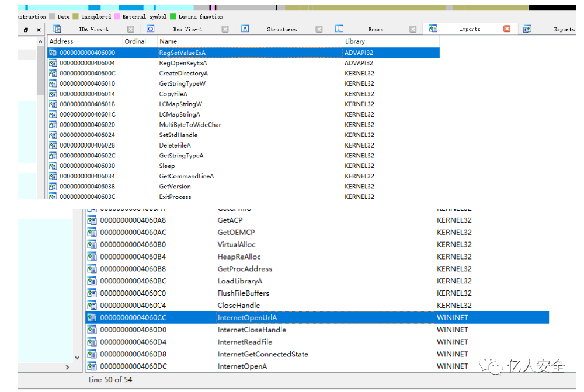Image resolution: width=584 pixels, height=392 pixels.
Task: Click the import icon of CloseHandle row
Action: tap(92, 306)
